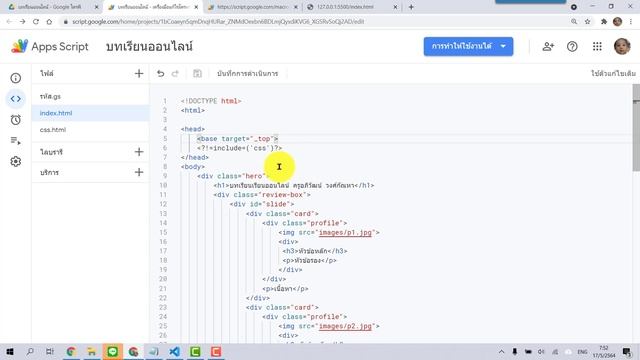The width and height of the screenshot is (640, 360).
Task: Open browser extensions puzzle icon
Action: pyautogui.click(x=604, y=22)
